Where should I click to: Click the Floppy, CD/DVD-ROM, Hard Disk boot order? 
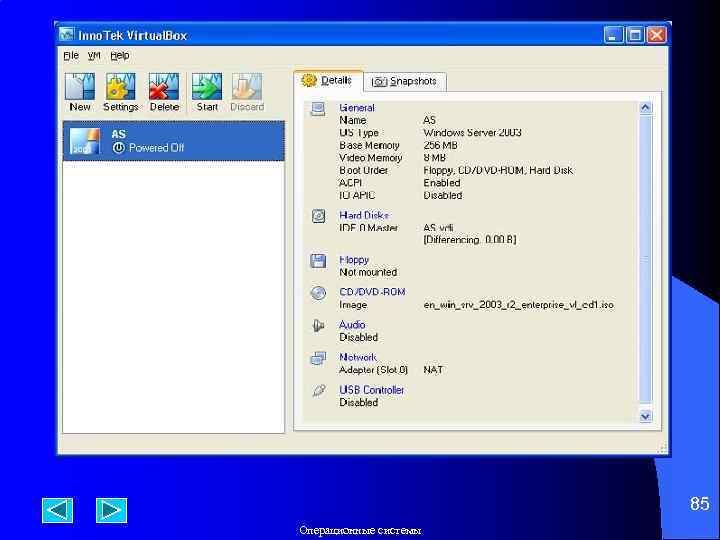pyautogui.click(x=498, y=170)
